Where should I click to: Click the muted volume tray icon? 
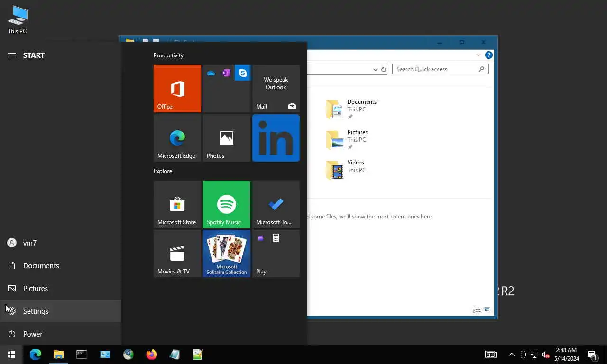(545, 355)
